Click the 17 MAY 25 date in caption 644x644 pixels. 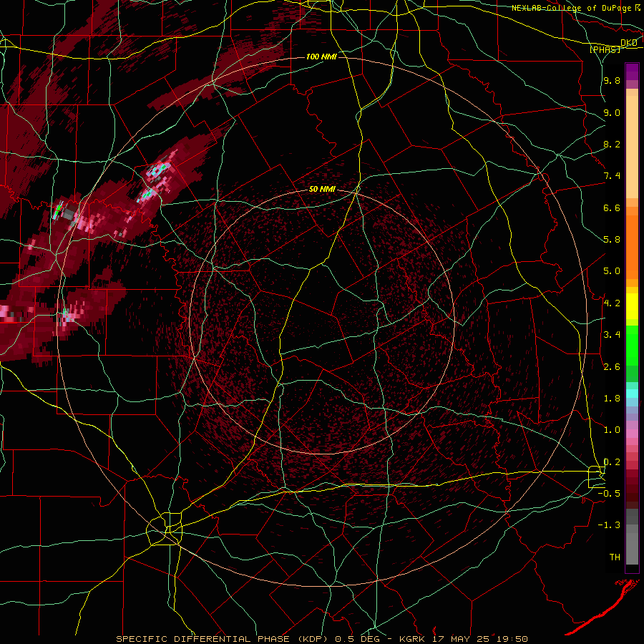(459, 639)
